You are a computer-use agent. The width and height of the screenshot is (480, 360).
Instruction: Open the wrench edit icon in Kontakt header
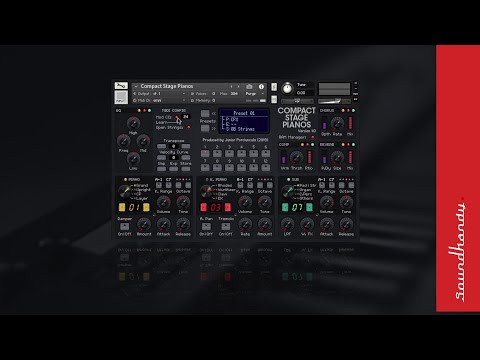(x=121, y=86)
